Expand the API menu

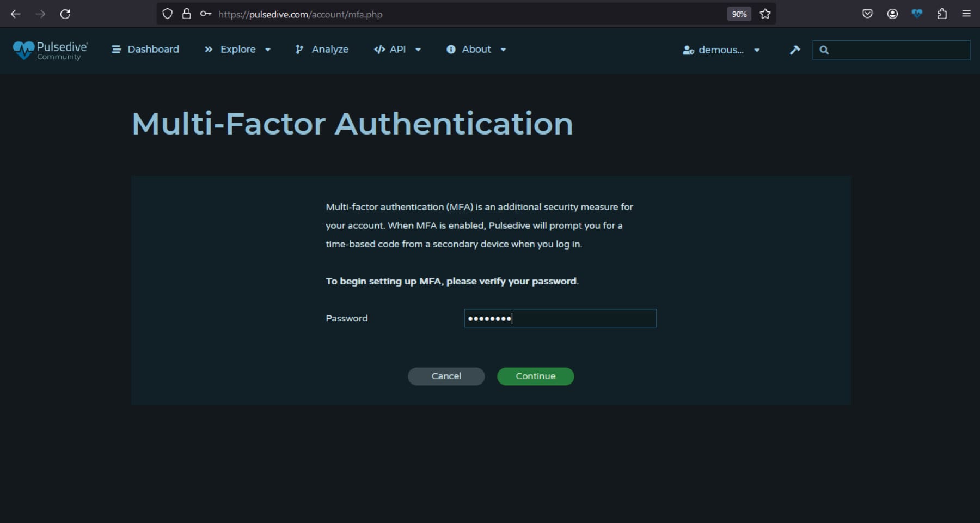tap(397, 50)
